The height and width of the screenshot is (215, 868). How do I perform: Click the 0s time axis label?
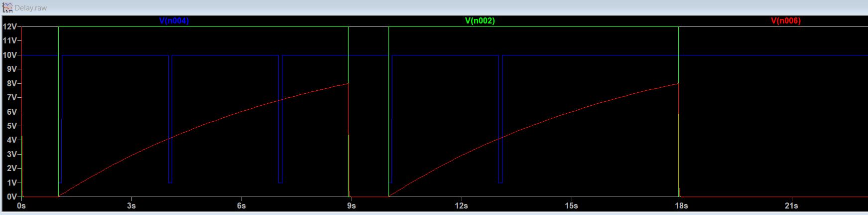21,206
